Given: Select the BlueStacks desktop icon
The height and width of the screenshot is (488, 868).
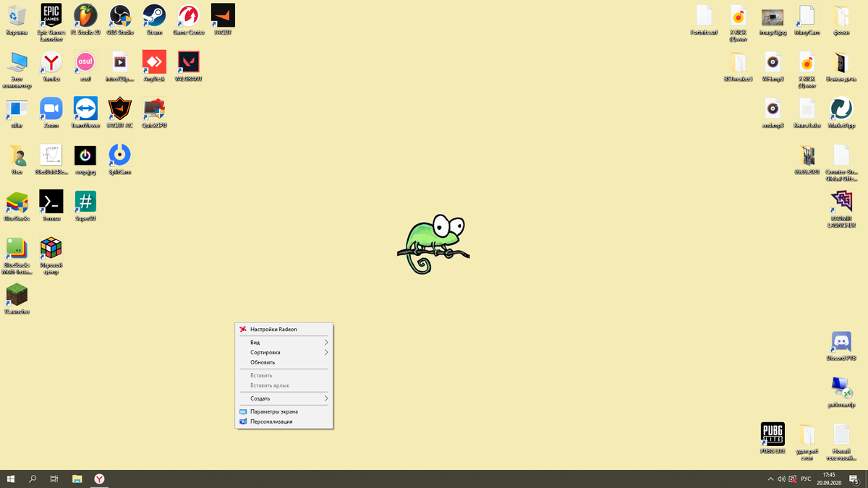Looking at the screenshot, I should coord(17,206).
